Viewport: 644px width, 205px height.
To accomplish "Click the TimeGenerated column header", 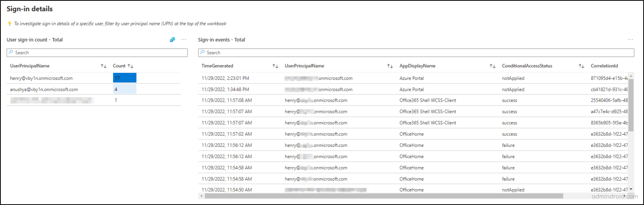I will (217, 66).
